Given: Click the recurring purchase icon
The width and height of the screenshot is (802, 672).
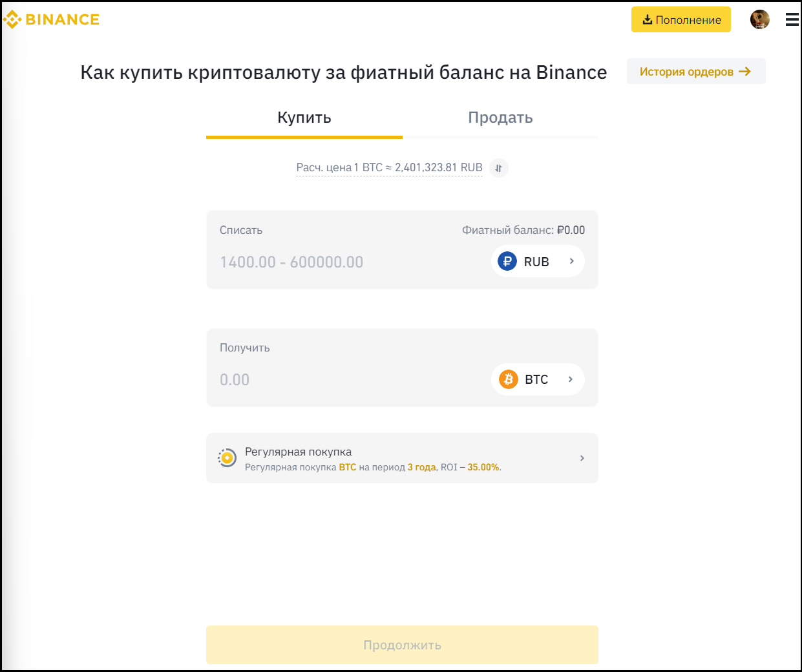Looking at the screenshot, I should click(x=227, y=457).
